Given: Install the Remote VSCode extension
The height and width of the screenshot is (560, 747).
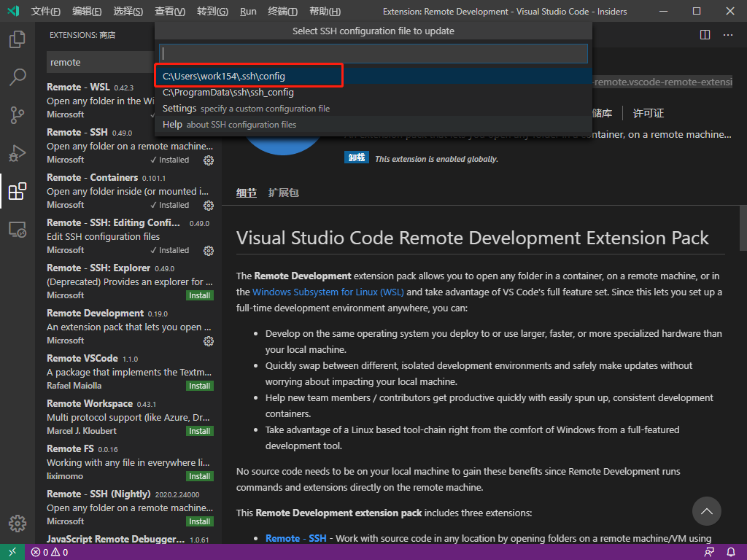Looking at the screenshot, I should (x=200, y=386).
